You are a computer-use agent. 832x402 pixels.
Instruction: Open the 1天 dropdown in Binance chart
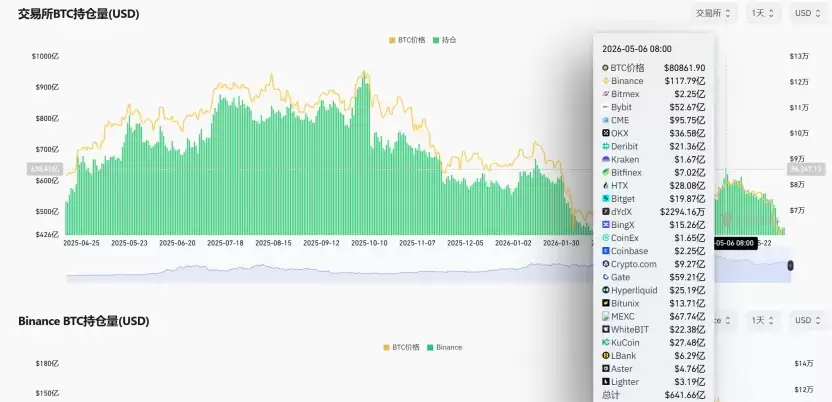(763, 320)
